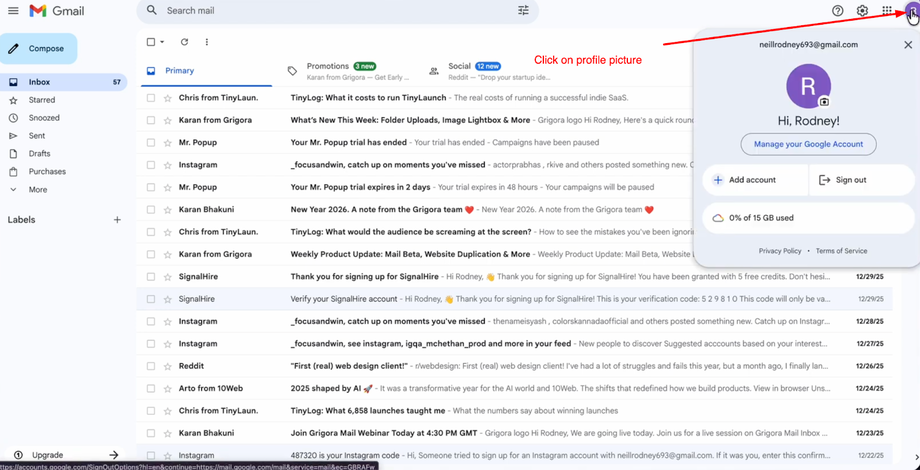Open the Instagram 12/28/25 email
920x470 pixels.
click(514, 322)
